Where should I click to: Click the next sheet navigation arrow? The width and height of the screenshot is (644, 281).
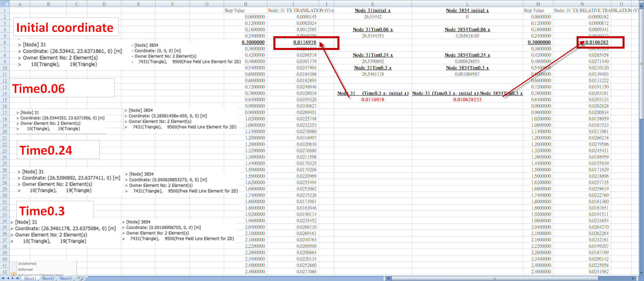coord(13,278)
